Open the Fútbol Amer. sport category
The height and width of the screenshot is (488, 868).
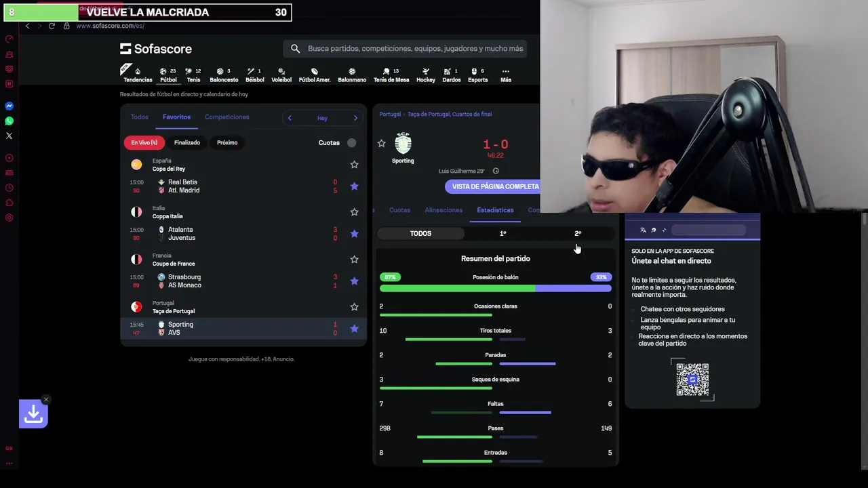315,75
